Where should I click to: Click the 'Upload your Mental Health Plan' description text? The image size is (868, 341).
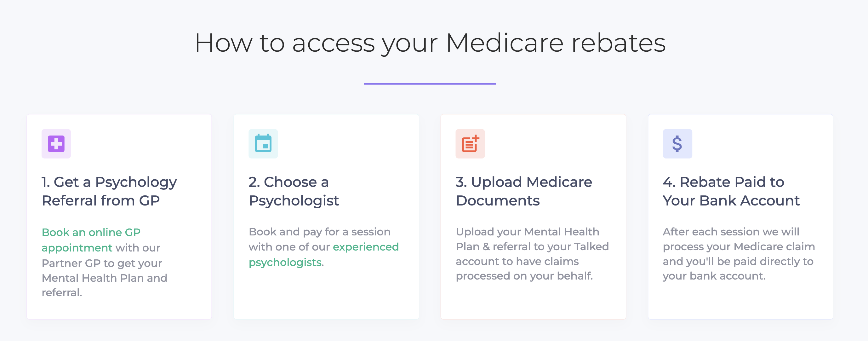tap(532, 254)
